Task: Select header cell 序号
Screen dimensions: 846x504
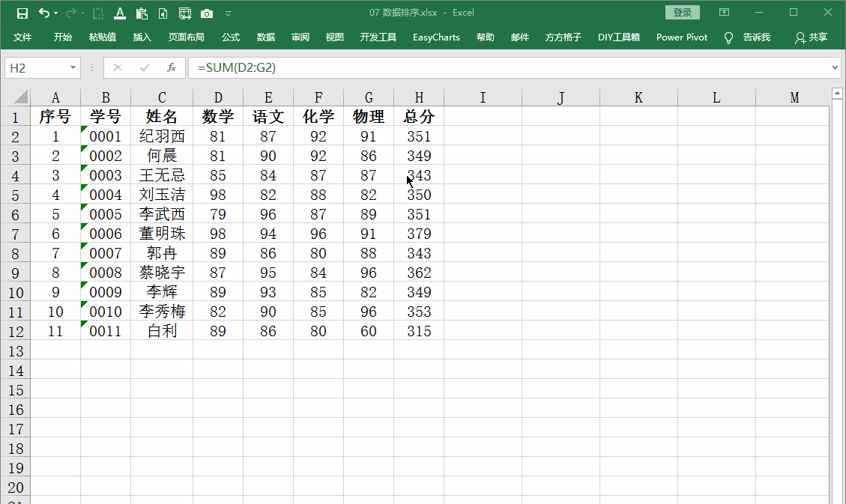Action: (x=55, y=116)
